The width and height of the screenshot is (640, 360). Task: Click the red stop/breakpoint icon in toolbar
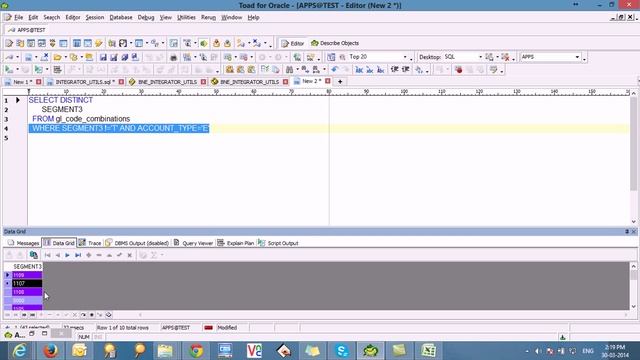[458, 70]
